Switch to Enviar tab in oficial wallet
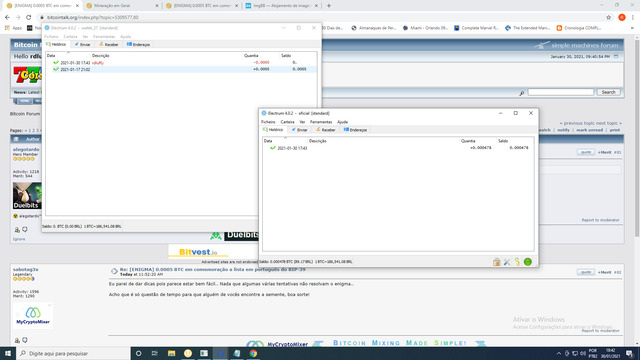This screenshot has height=360, width=640. (x=300, y=130)
